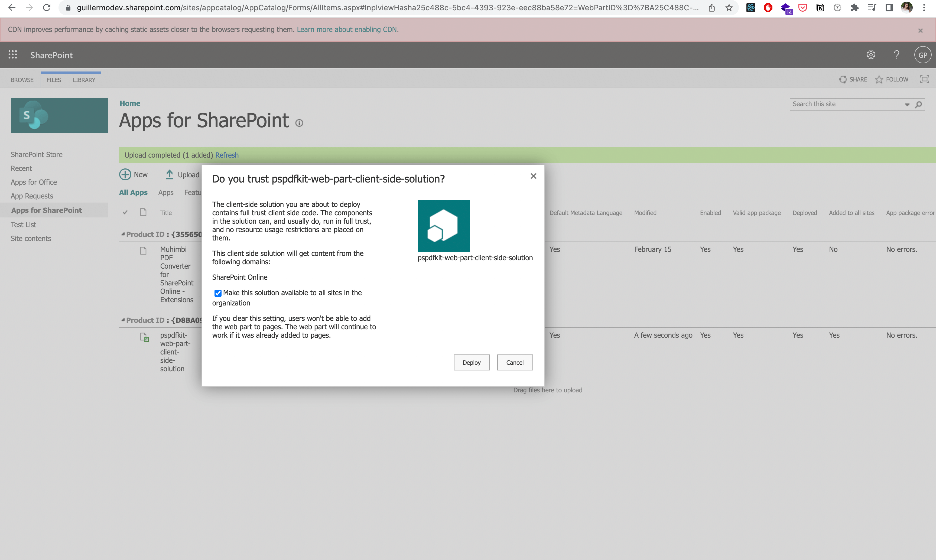
Task: Click the SharePoint site logo
Action: tap(59, 115)
